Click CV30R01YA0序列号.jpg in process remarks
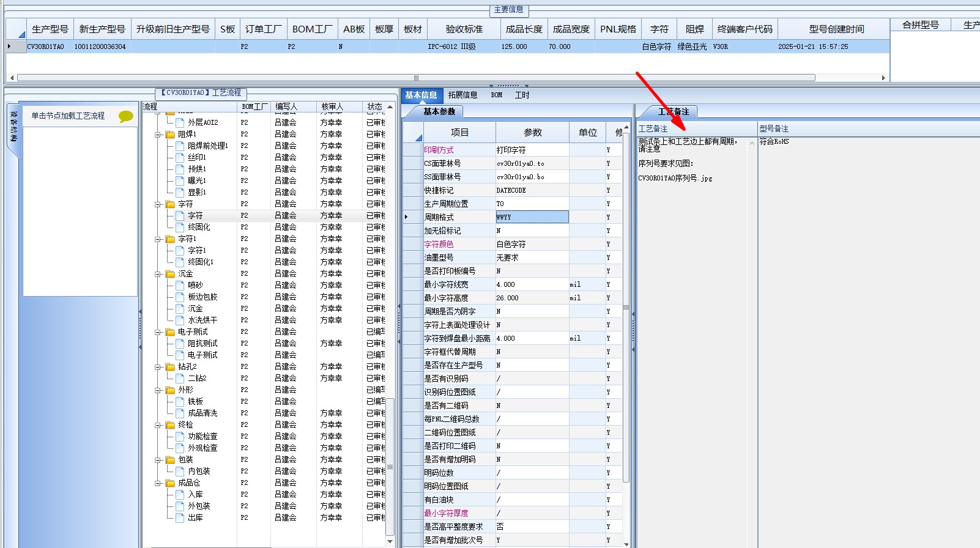Image resolution: width=980 pixels, height=548 pixels. pos(675,178)
